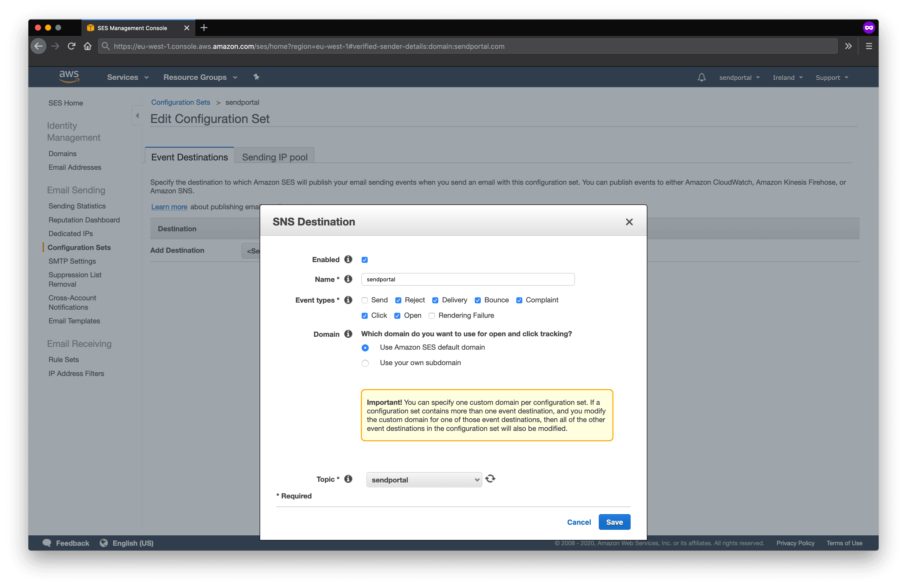907x588 pixels.
Task: Click the language globe icon
Action: (104, 543)
